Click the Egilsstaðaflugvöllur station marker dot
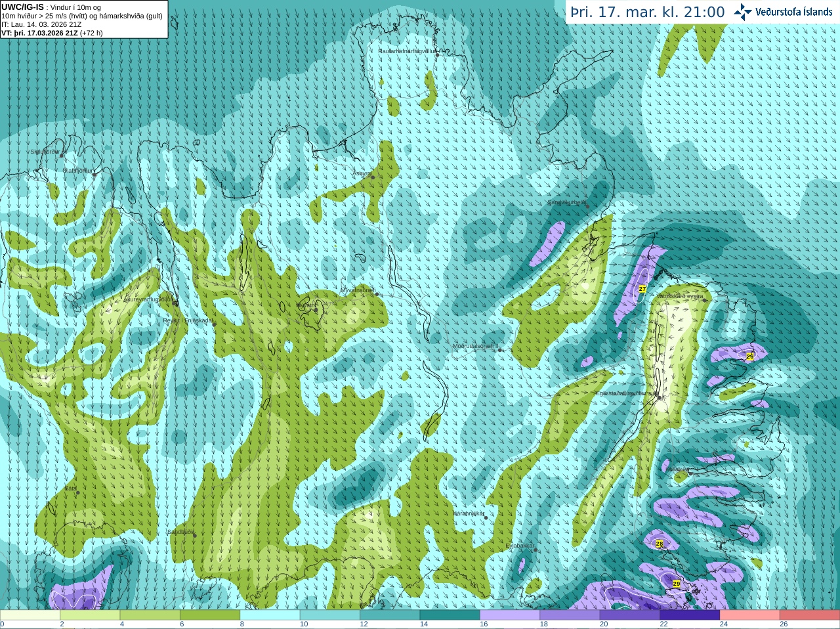Image resolution: width=840 pixels, height=629 pixels. pos(660,397)
